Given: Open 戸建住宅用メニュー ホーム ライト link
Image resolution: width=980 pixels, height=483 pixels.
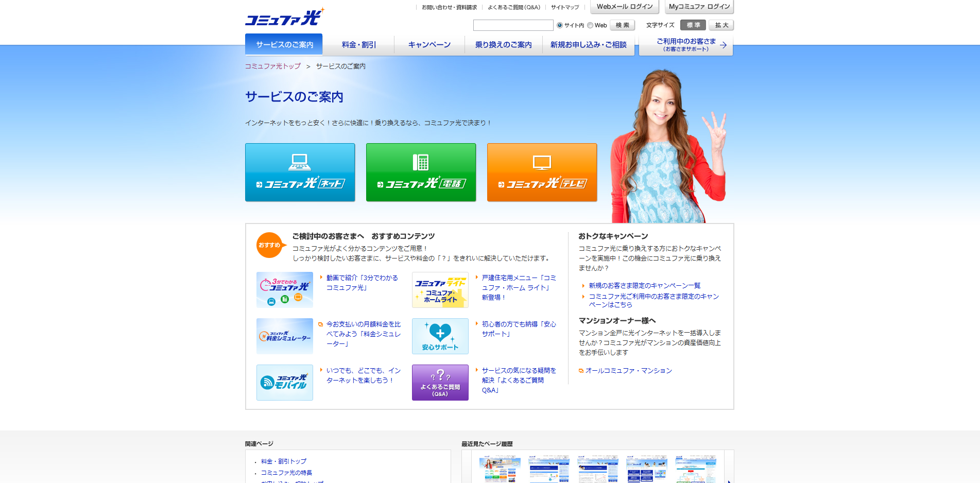Looking at the screenshot, I should 519,287.
